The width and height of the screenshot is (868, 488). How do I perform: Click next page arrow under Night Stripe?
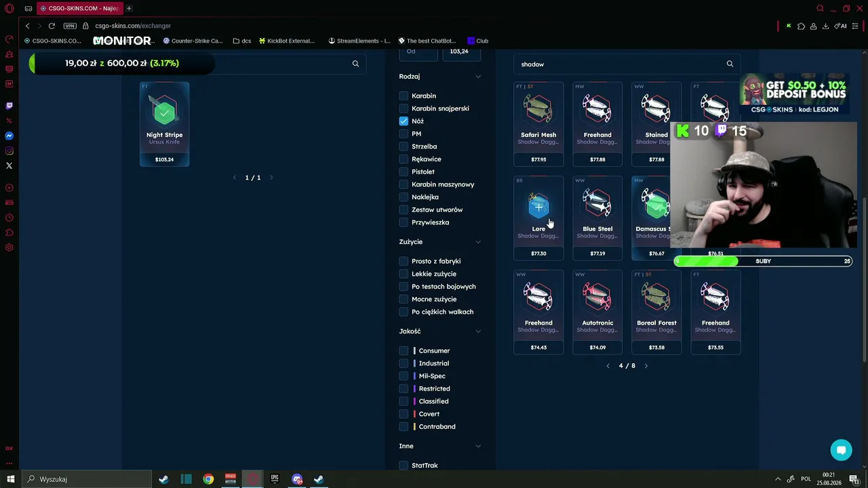pyautogui.click(x=271, y=178)
